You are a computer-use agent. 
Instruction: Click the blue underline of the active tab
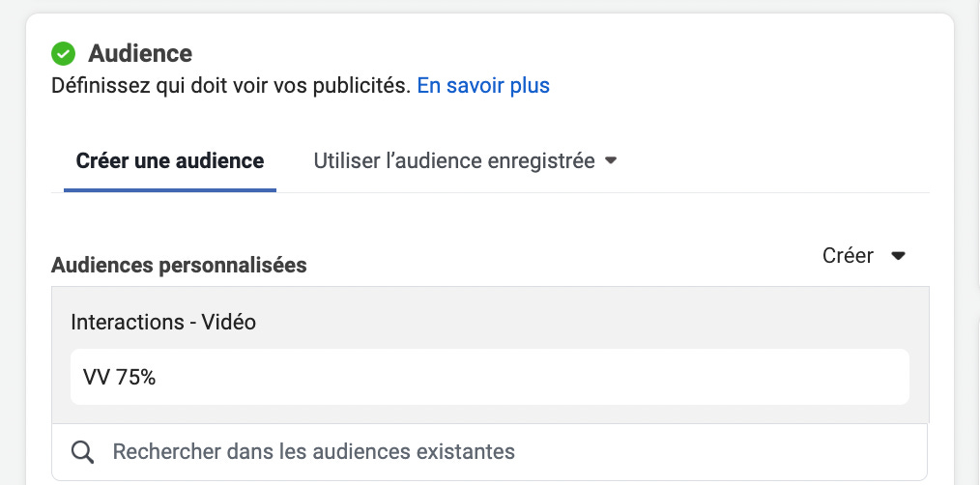170,190
